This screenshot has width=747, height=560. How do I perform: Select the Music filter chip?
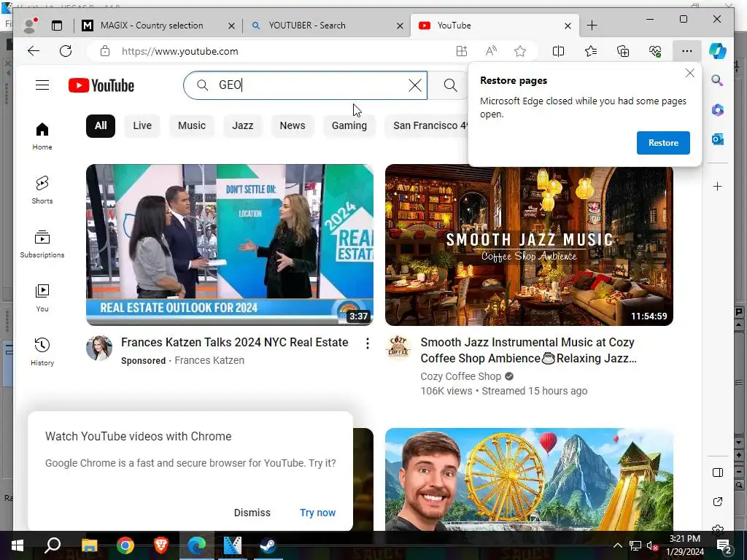pos(192,125)
